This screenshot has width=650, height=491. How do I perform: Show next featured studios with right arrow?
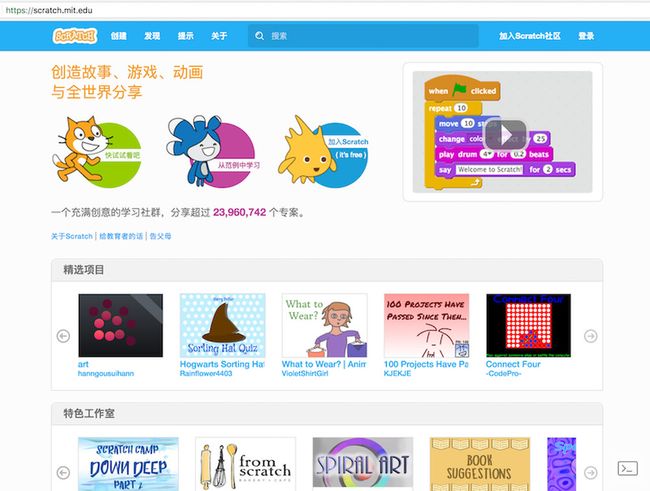(x=591, y=472)
